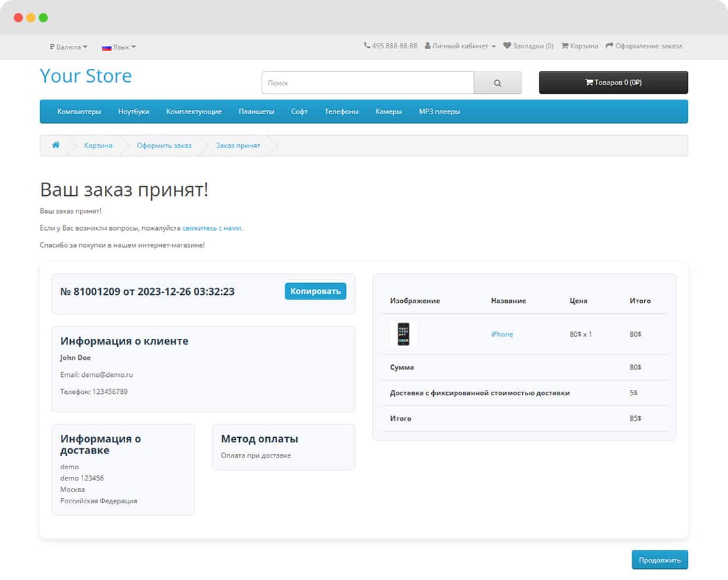Open the Телефоны category menu
The height and width of the screenshot is (580, 728).
pos(341,111)
